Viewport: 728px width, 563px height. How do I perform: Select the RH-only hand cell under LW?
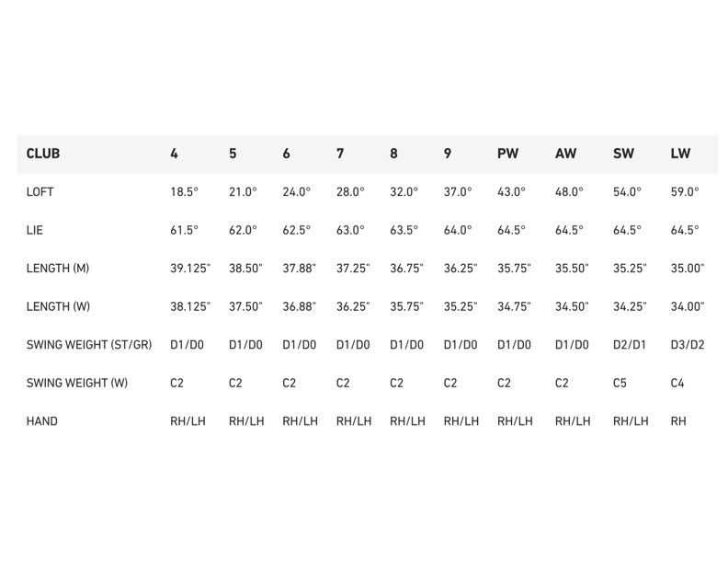678,421
